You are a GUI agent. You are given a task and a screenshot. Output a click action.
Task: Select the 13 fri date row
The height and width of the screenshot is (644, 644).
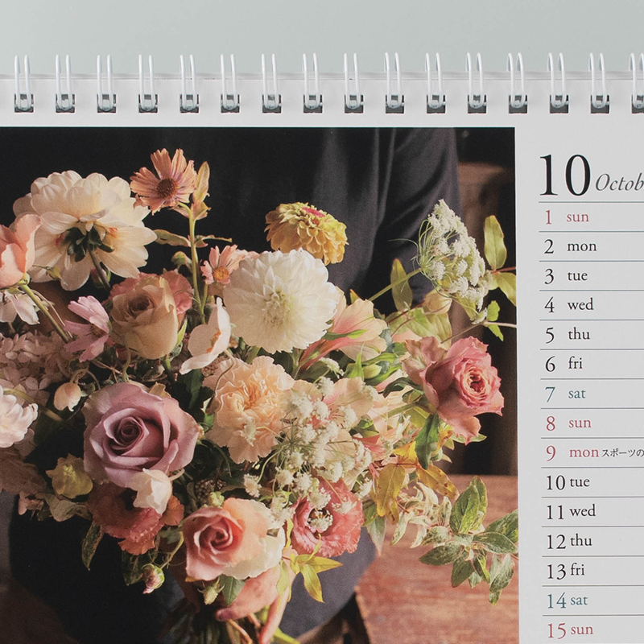[592, 572]
